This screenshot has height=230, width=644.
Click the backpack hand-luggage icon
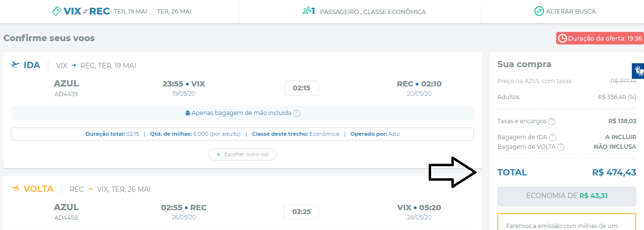coord(188,113)
